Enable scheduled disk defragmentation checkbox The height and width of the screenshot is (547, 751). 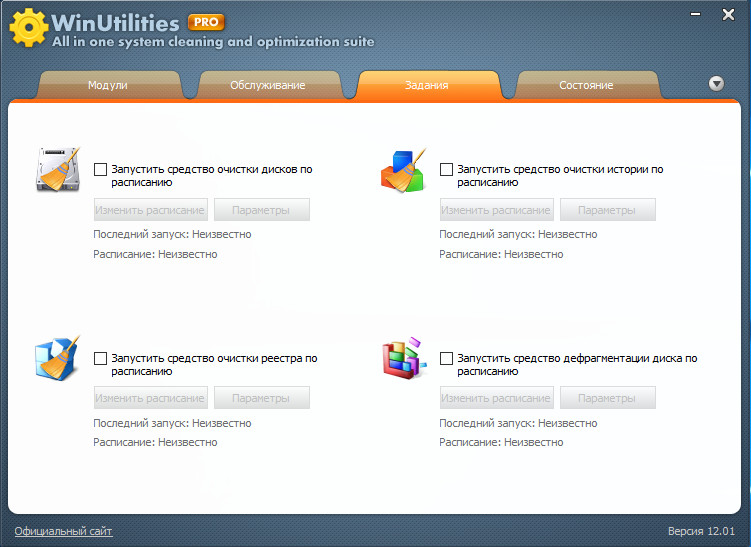446,358
